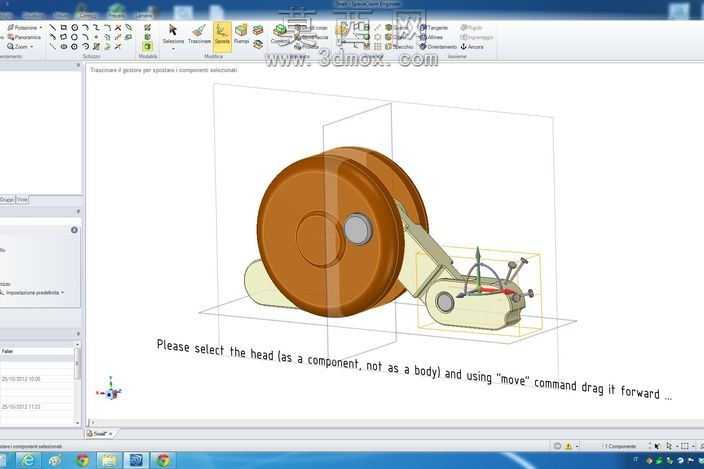Click the Zoom view tool
The width and height of the screenshot is (704, 469).
[x=18, y=47]
